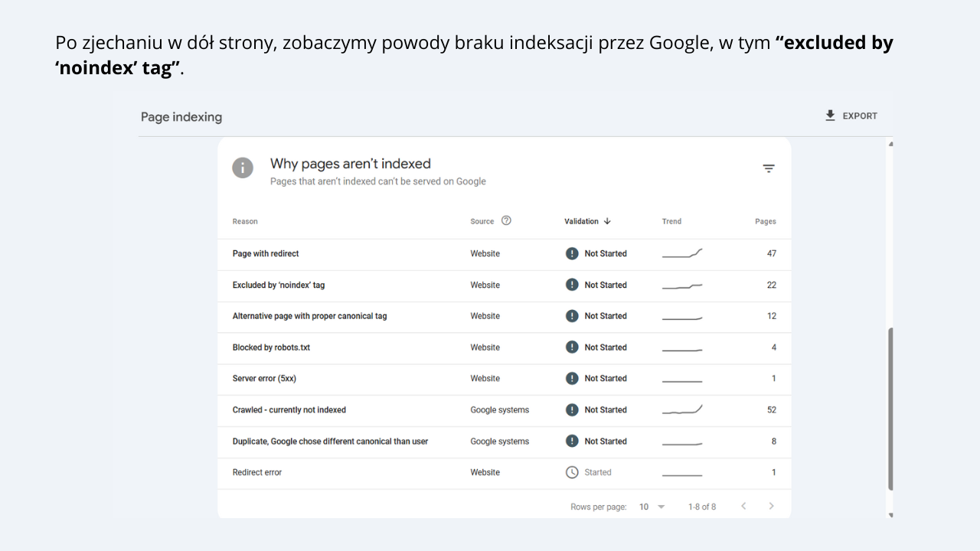Click the warning icon for Blocked by robots.txt

pos(571,347)
